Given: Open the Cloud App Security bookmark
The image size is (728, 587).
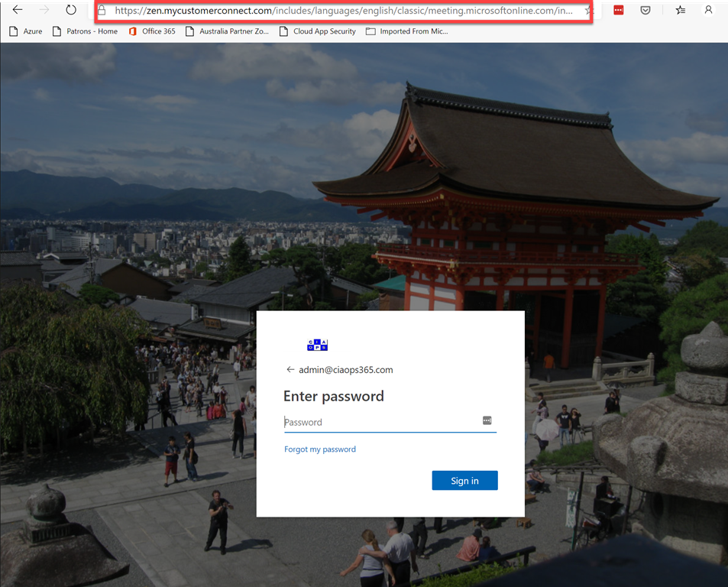Looking at the screenshot, I should coord(318,31).
